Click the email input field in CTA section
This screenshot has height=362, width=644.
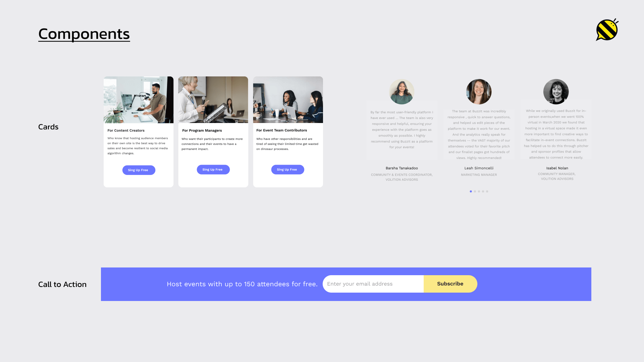(x=374, y=284)
